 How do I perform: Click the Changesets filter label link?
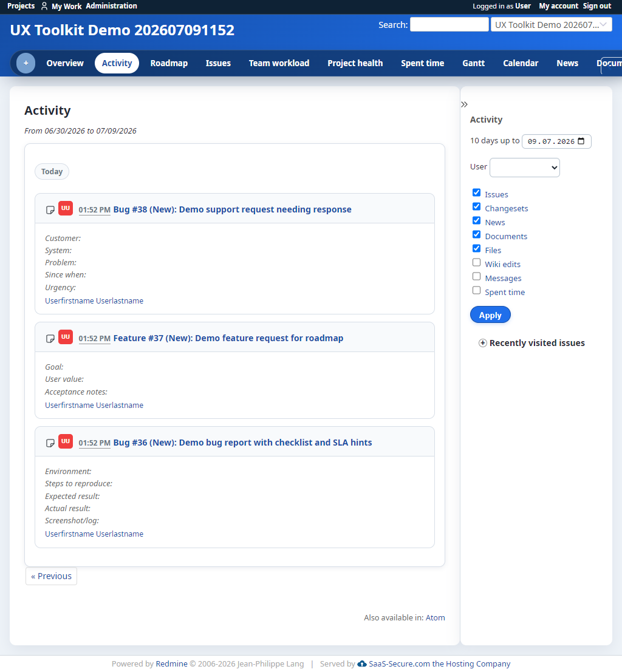(506, 209)
